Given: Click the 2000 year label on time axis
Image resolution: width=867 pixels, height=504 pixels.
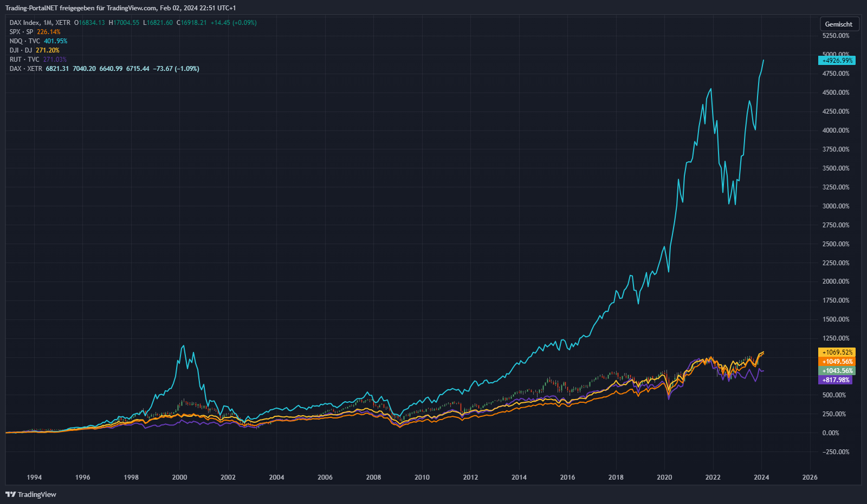Looking at the screenshot, I should pos(179,477).
